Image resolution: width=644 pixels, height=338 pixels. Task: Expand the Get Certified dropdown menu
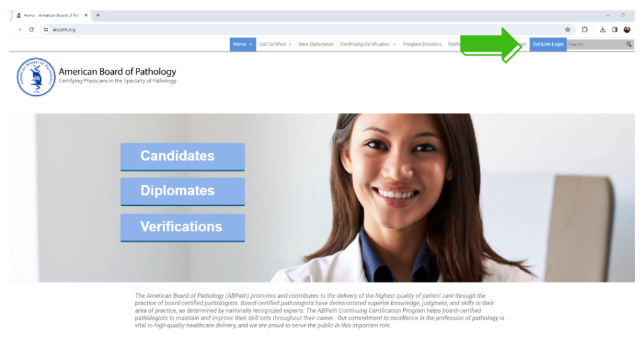point(275,45)
